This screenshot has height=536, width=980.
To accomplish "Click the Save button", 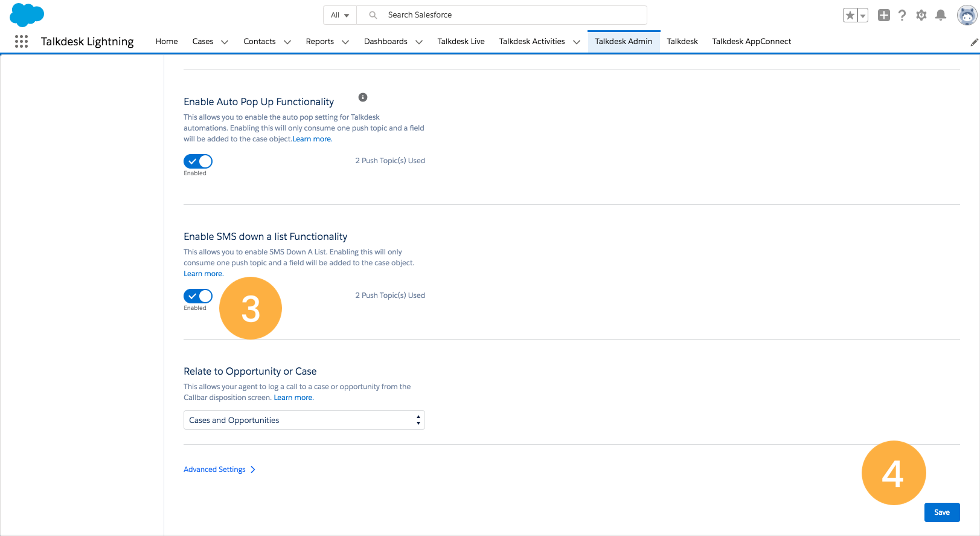I will (x=942, y=512).
